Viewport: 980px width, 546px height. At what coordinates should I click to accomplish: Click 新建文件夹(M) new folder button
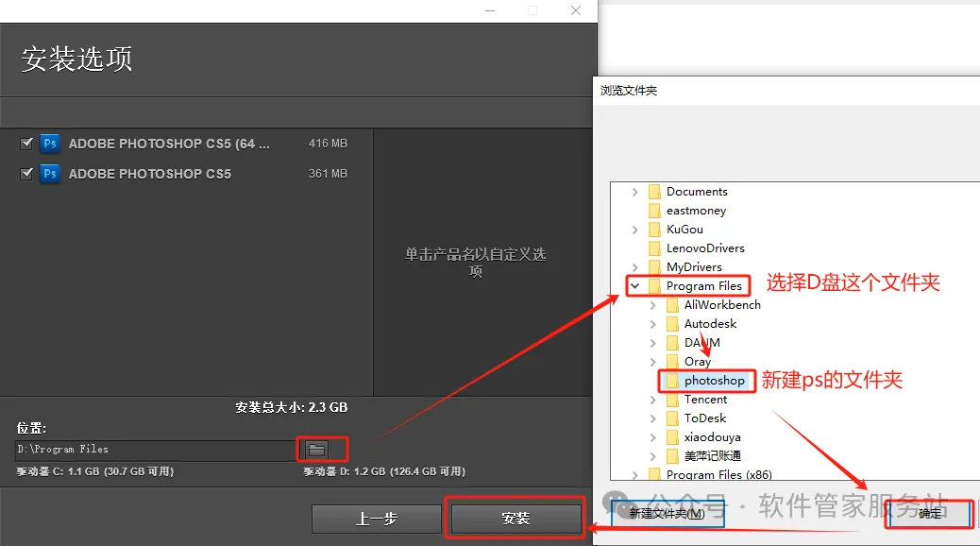click(667, 514)
